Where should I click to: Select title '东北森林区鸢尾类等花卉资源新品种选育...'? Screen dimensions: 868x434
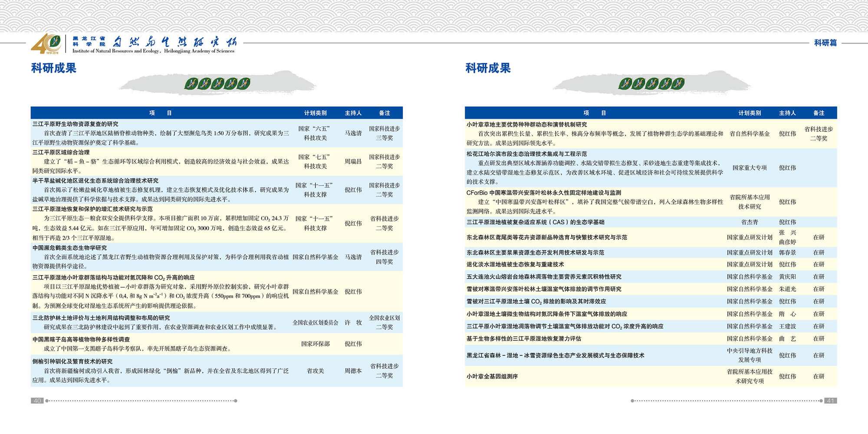547,237
